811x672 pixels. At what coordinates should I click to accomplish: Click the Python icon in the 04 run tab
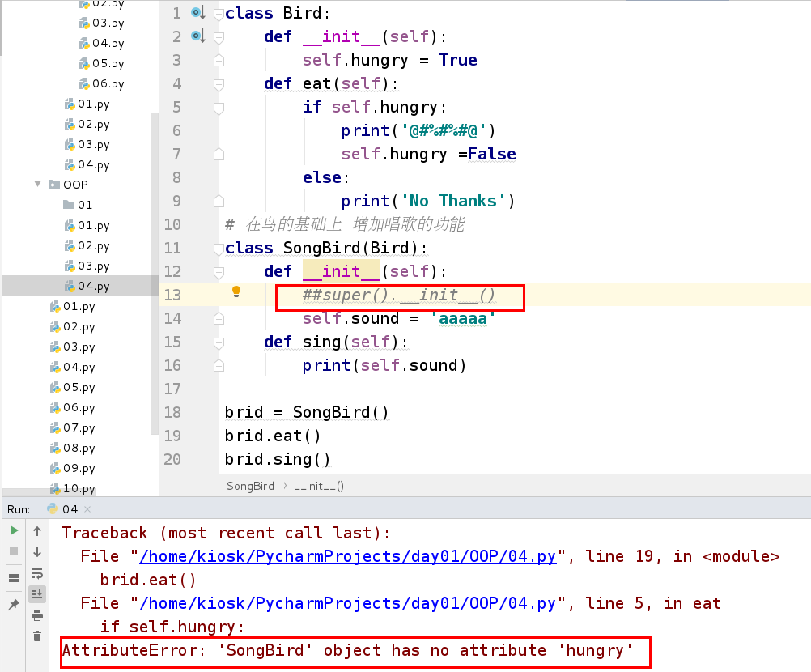click(x=53, y=508)
